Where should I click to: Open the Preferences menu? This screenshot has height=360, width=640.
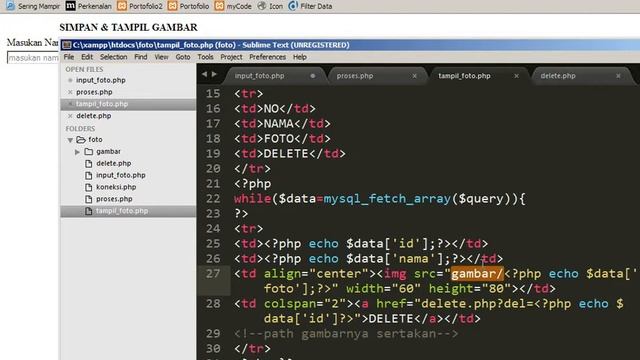(267, 57)
